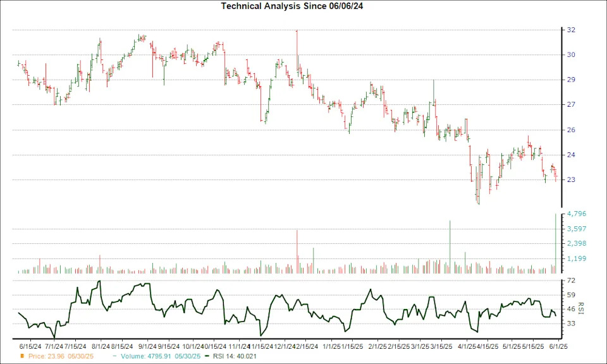Click the date label 6/1/25
Screen dimensions: 607x364
click(558, 346)
